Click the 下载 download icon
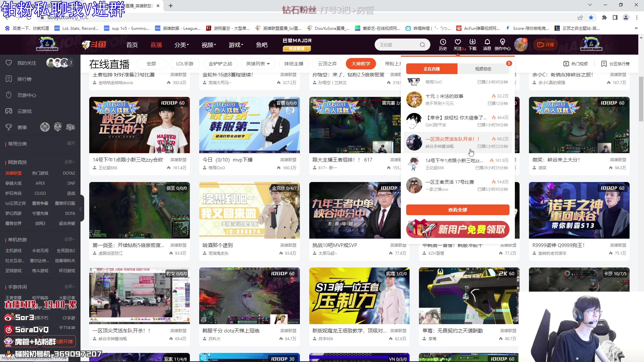Viewport: 644px width, 362px height. 473,44
